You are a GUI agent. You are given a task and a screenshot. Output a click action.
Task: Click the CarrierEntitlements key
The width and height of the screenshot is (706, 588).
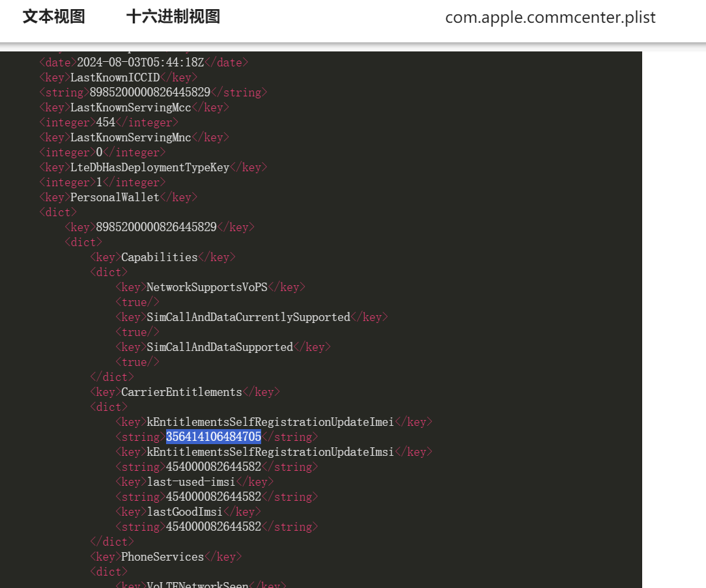182,392
